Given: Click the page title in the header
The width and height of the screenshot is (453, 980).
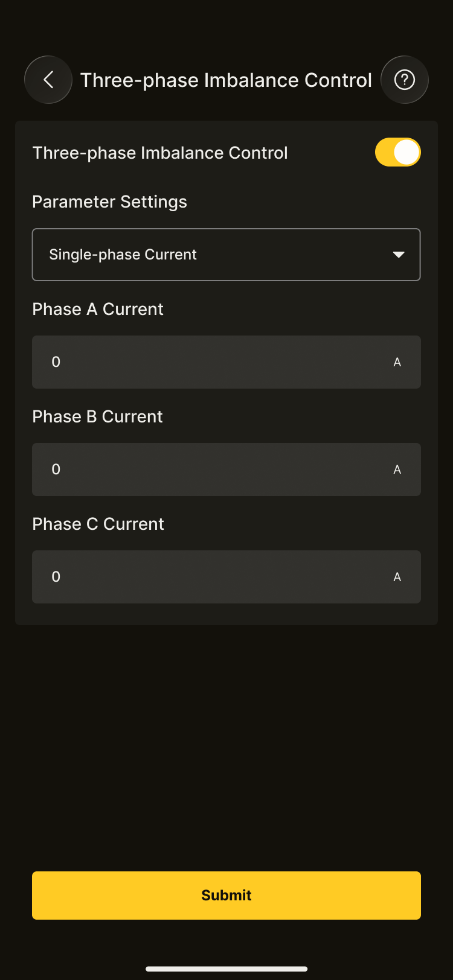Looking at the screenshot, I should point(226,80).
